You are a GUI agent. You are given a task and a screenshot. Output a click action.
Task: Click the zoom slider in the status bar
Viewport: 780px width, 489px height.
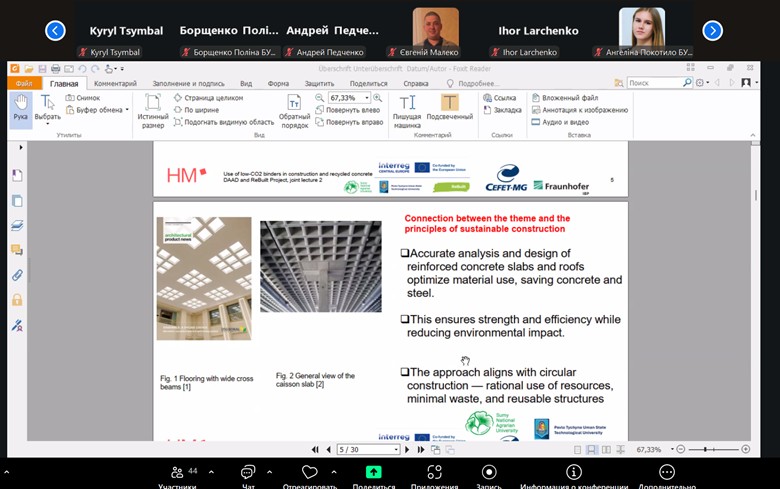[x=712, y=450]
